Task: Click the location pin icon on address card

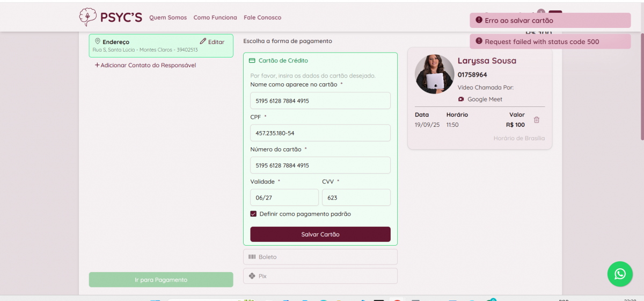Action: [x=98, y=41]
